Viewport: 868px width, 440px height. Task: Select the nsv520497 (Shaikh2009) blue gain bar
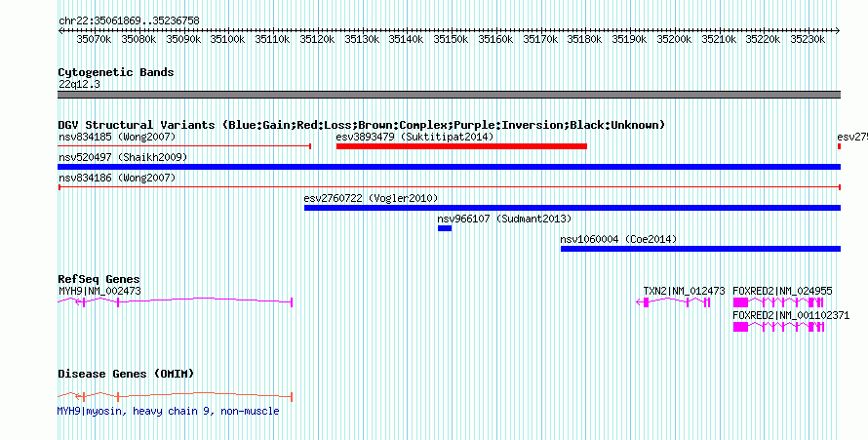click(x=449, y=167)
